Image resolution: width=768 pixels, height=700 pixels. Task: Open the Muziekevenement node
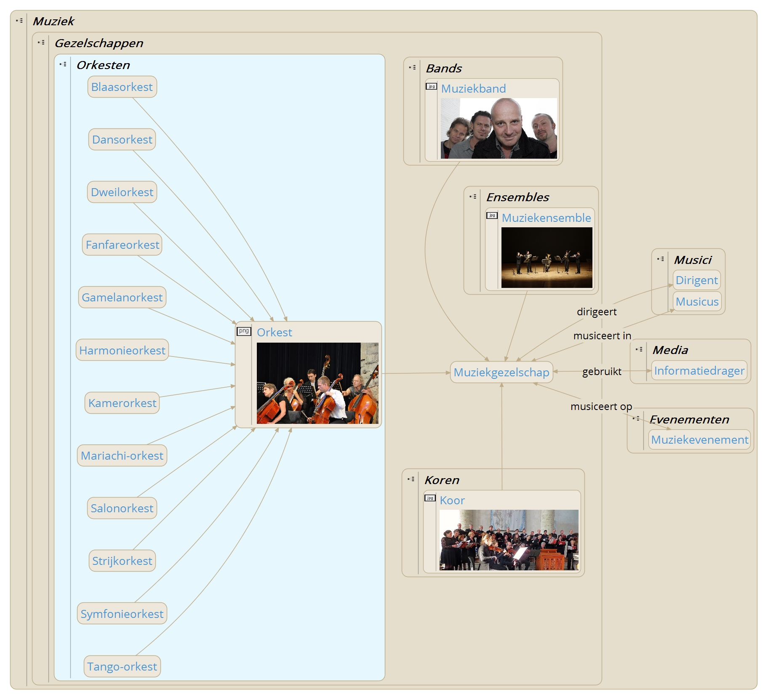[699, 440]
